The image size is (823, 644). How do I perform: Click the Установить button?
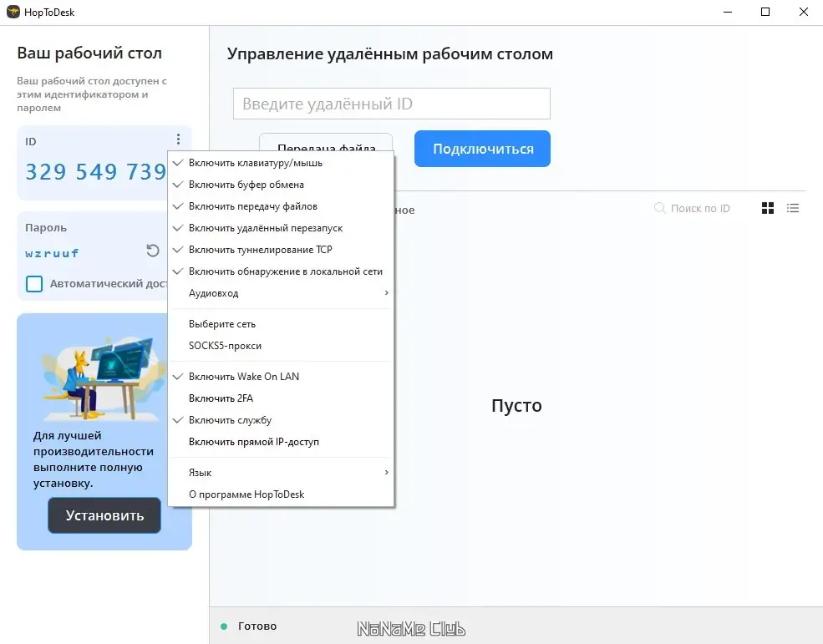pos(104,515)
